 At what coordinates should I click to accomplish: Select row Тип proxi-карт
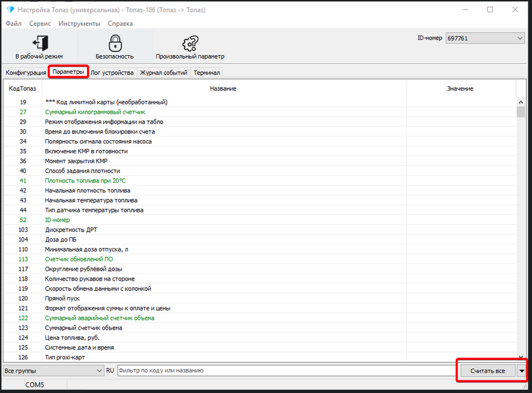click(260, 358)
